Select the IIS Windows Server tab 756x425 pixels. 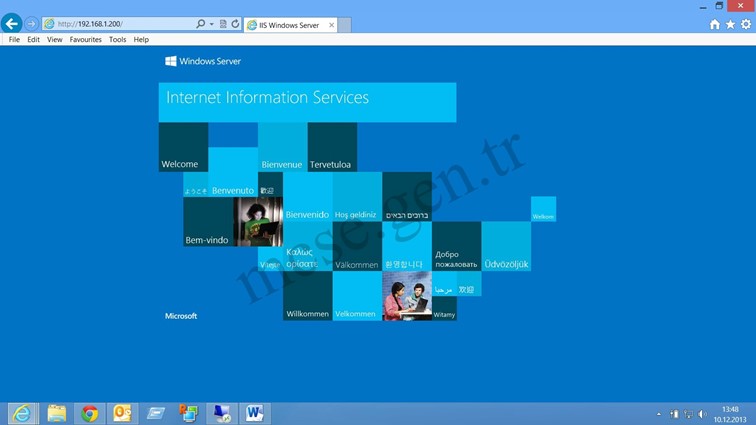click(x=288, y=25)
